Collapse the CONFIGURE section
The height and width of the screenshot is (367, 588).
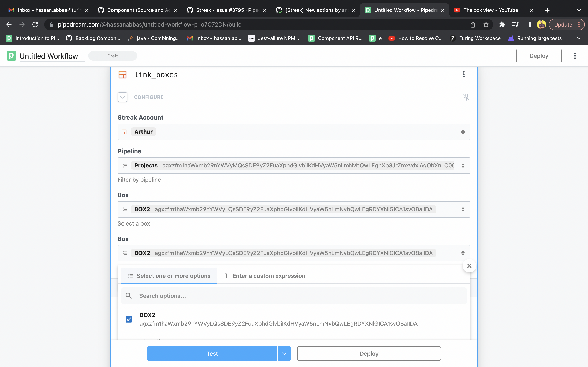pos(122,97)
